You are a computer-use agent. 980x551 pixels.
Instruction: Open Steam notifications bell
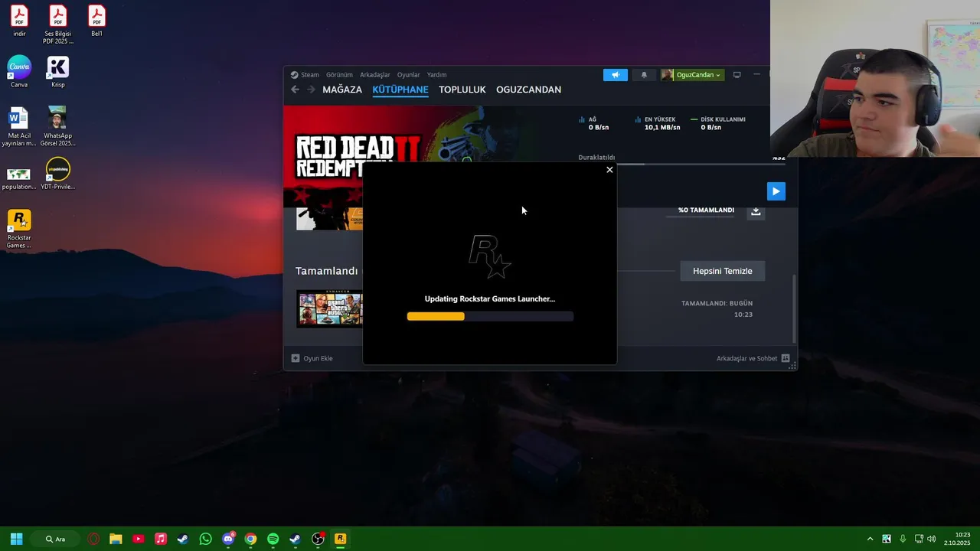pos(644,75)
